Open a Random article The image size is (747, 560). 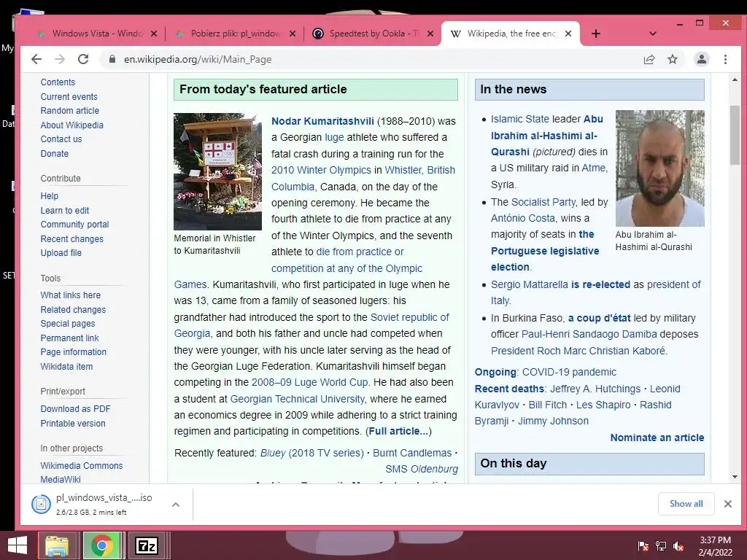coord(70,111)
